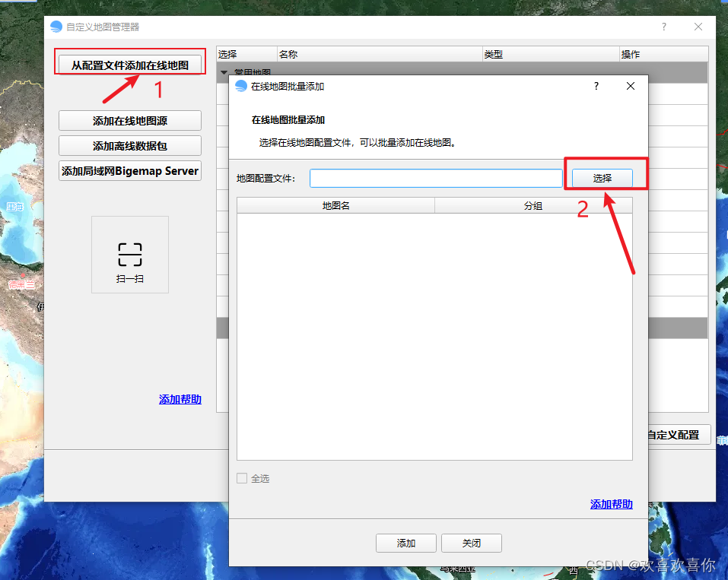Click the 地图名 column header
Image resolution: width=728 pixels, height=580 pixels.
click(x=335, y=205)
